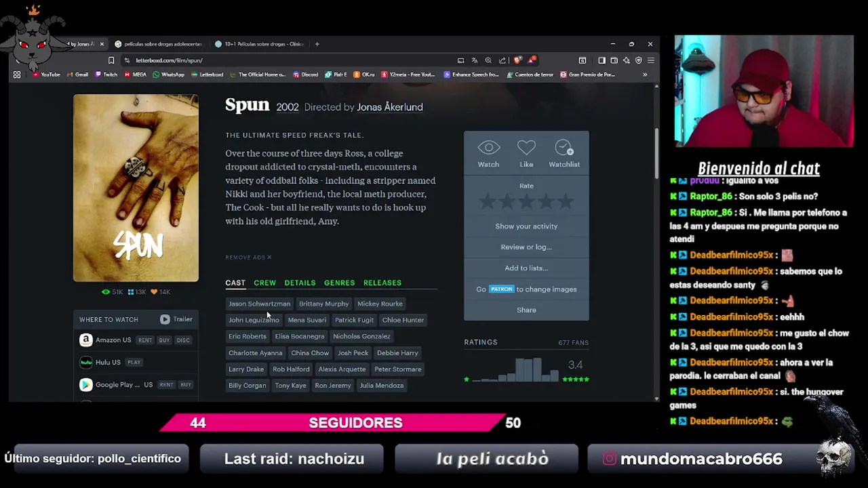Open the Letterboxd bookmark
The width and height of the screenshot is (868, 488).
pos(207,75)
